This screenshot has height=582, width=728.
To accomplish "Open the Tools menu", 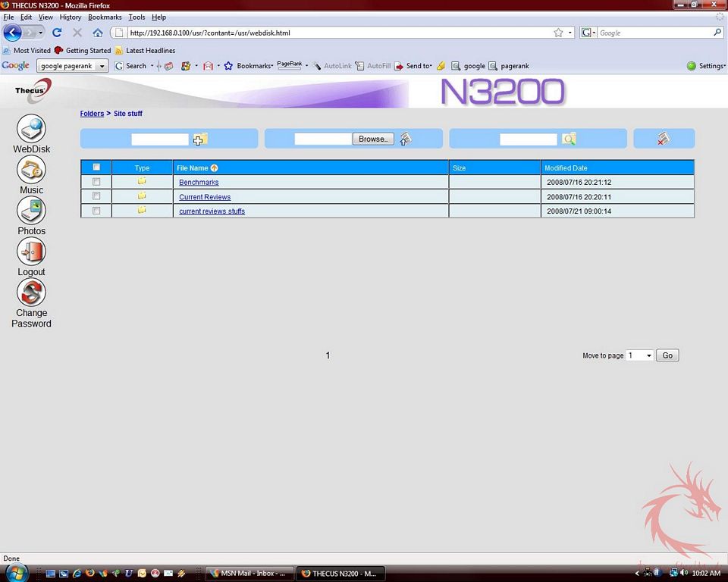I will [x=136, y=17].
